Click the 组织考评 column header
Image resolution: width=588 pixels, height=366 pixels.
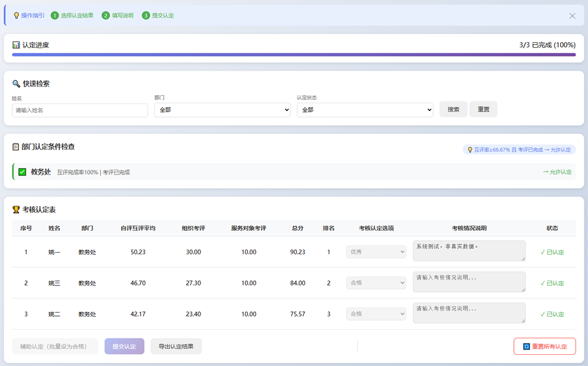point(193,228)
